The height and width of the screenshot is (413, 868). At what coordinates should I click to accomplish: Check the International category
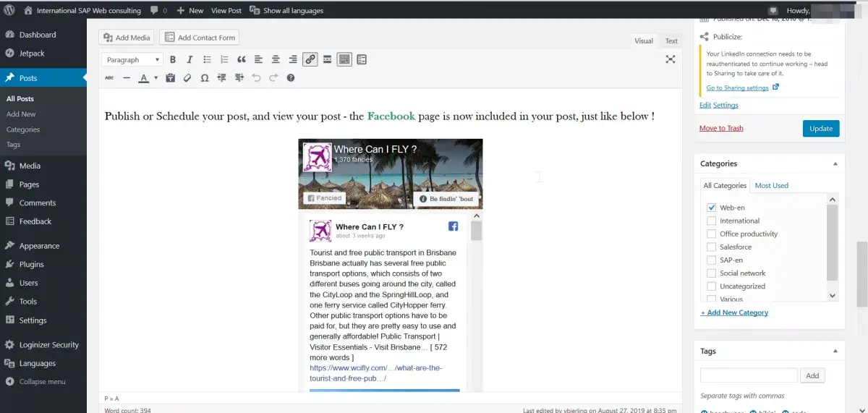(712, 221)
